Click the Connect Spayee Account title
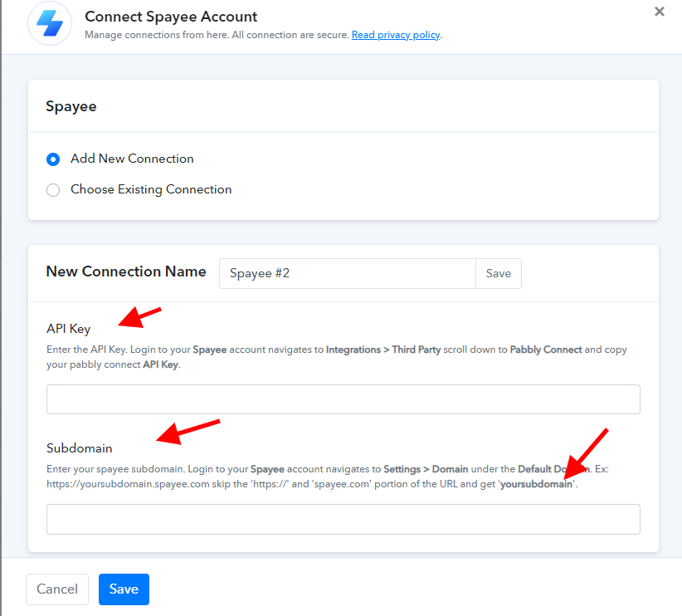Screen dimensions: 682x616 click(x=171, y=17)
